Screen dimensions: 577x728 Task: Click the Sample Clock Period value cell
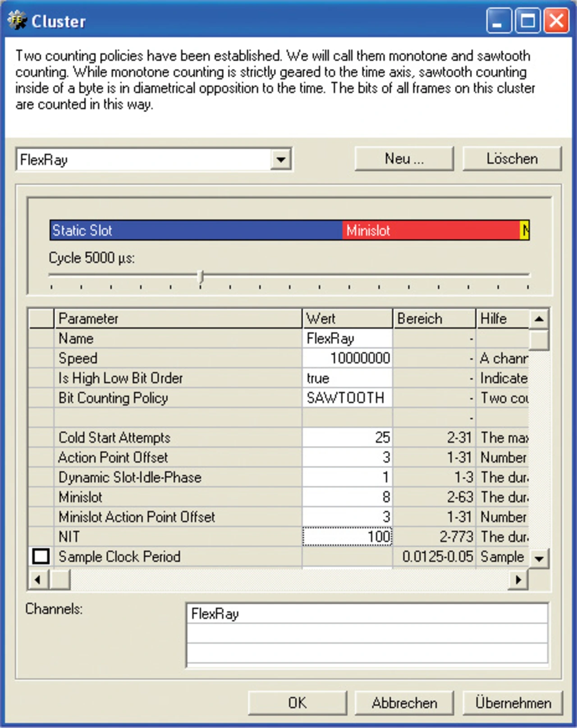348,556
